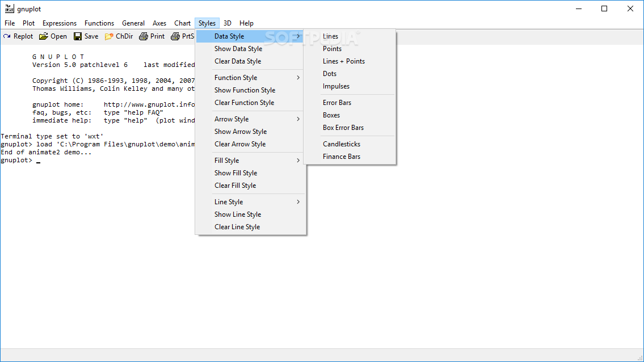This screenshot has height=362, width=644.
Task: Open the Functions menu
Action: pyautogui.click(x=99, y=23)
